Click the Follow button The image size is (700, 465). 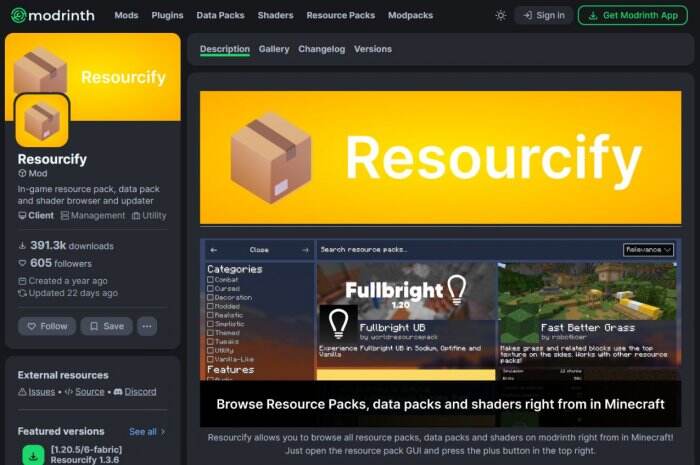[47, 326]
